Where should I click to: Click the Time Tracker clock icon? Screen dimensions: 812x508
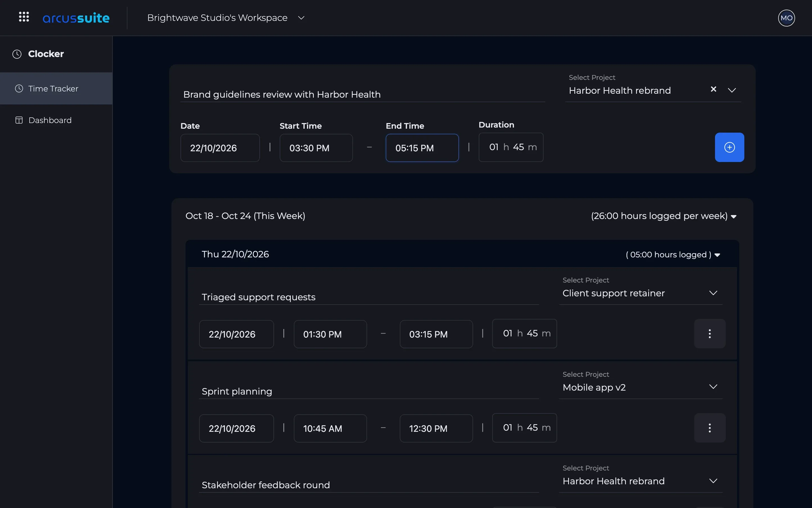(19, 89)
